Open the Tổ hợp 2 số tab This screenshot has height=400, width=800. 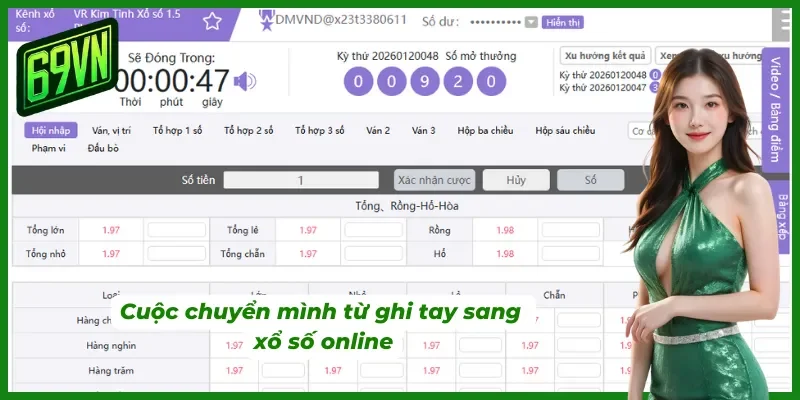coord(248,131)
